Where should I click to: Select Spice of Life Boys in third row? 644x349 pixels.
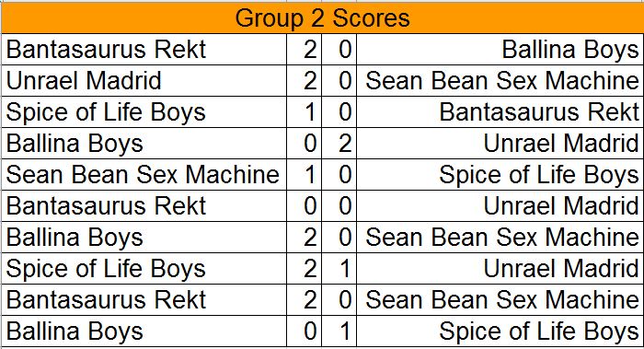144,111
